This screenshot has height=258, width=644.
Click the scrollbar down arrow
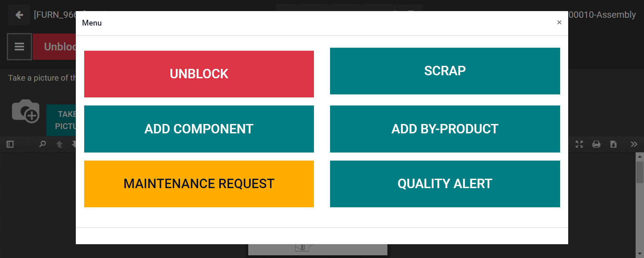(640, 254)
